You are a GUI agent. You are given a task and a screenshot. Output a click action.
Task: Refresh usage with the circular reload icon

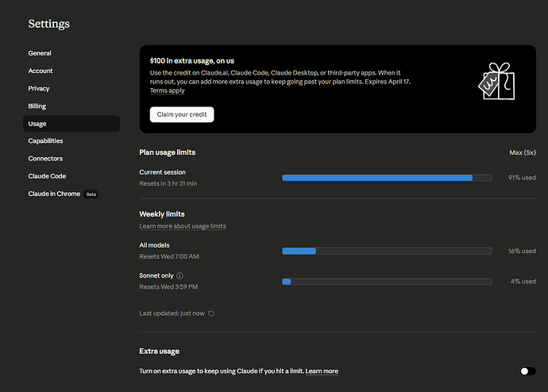[211, 313]
